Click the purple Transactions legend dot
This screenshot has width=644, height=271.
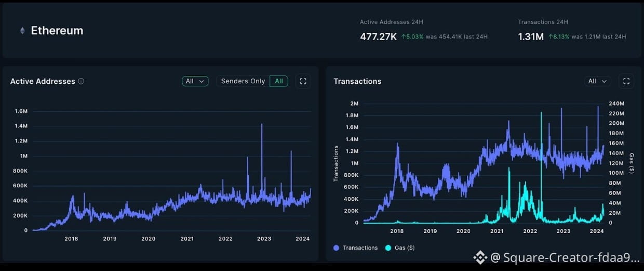[x=337, y=248]
